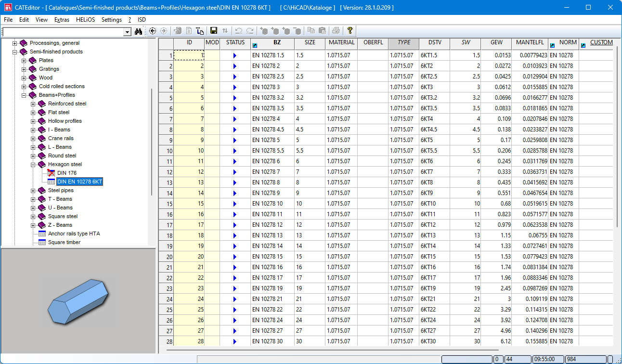Go back with the left arrow icon
The image size is (622, 364).
(x=153, y=31)
